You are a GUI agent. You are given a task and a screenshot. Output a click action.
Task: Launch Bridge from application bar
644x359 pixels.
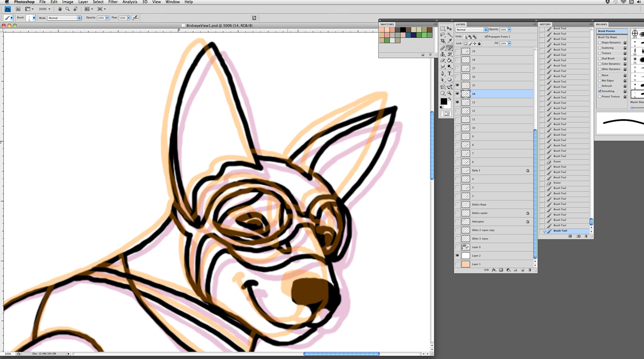pyautogui.click(x=18, y=9)
